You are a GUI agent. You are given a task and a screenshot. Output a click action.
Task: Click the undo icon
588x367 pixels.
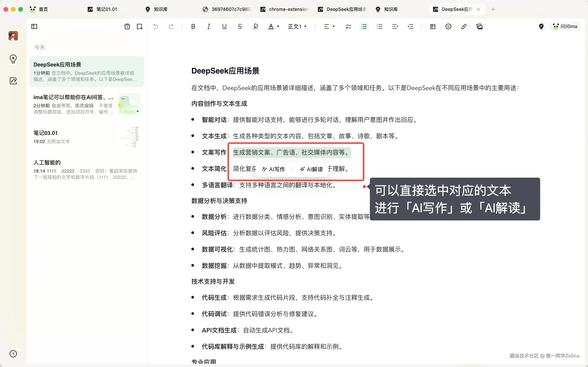tap(156, 26)
